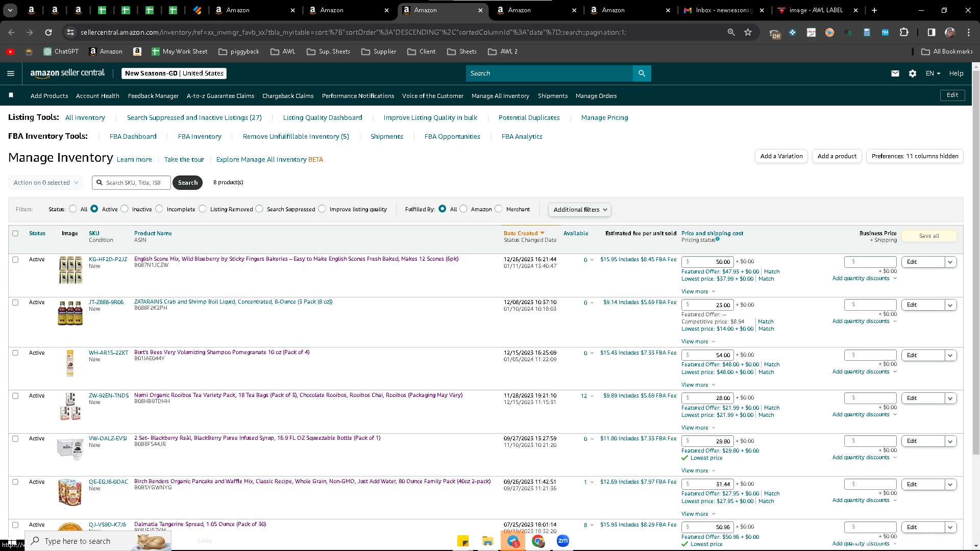The width and height of the screenshot is (980, 551).
Task: Expand View more for ZATARAINS row
Action: (698, 341)
